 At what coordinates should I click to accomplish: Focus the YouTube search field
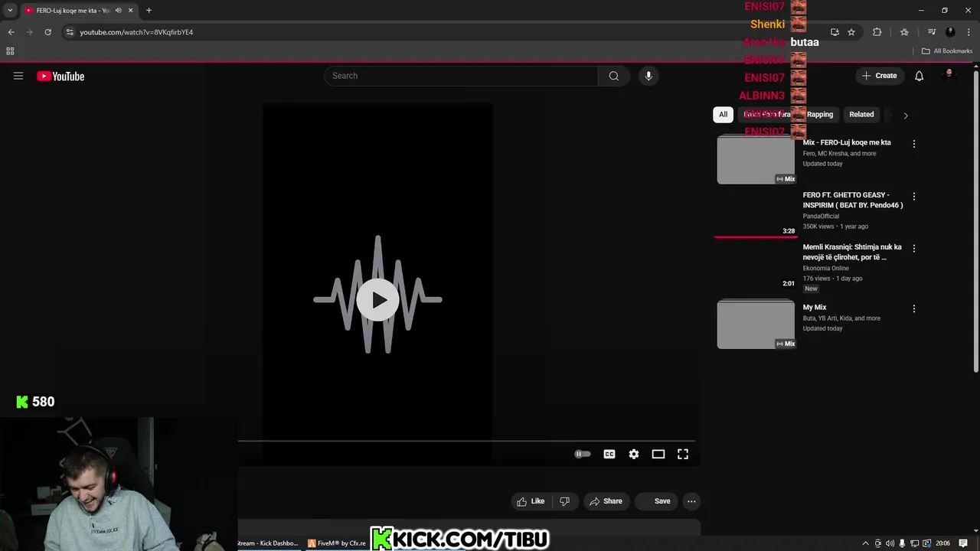point(462,76)
